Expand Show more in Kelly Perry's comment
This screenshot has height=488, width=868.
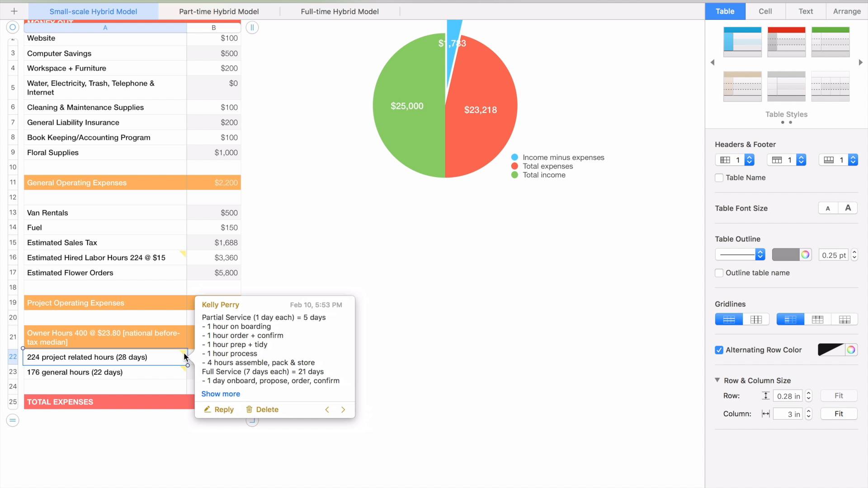pyautogui.click(x=221, y=394)
